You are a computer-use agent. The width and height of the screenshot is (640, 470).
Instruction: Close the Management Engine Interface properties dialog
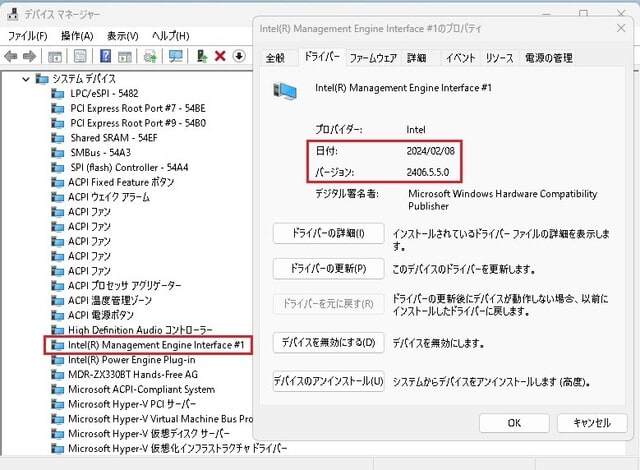point(621,28)
